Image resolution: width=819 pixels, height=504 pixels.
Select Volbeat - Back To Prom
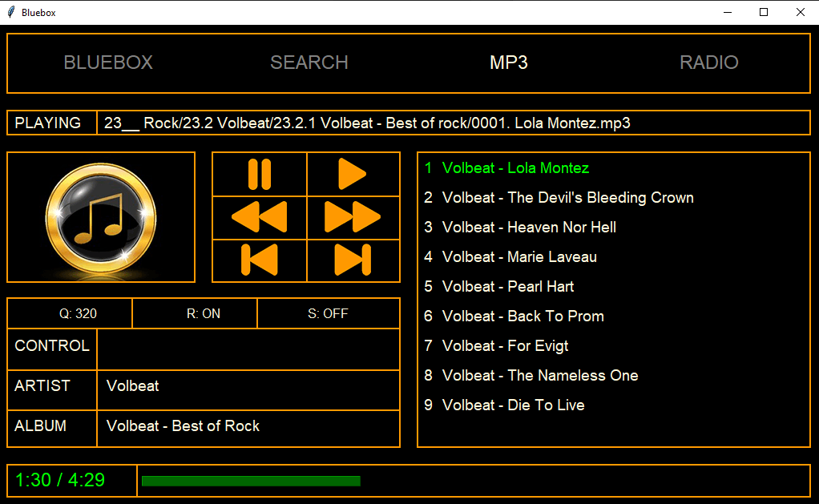coord(514,317)
